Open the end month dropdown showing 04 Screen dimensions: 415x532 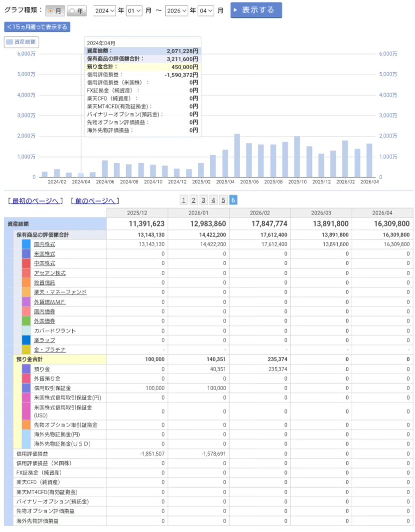click(x=206, y=10)
